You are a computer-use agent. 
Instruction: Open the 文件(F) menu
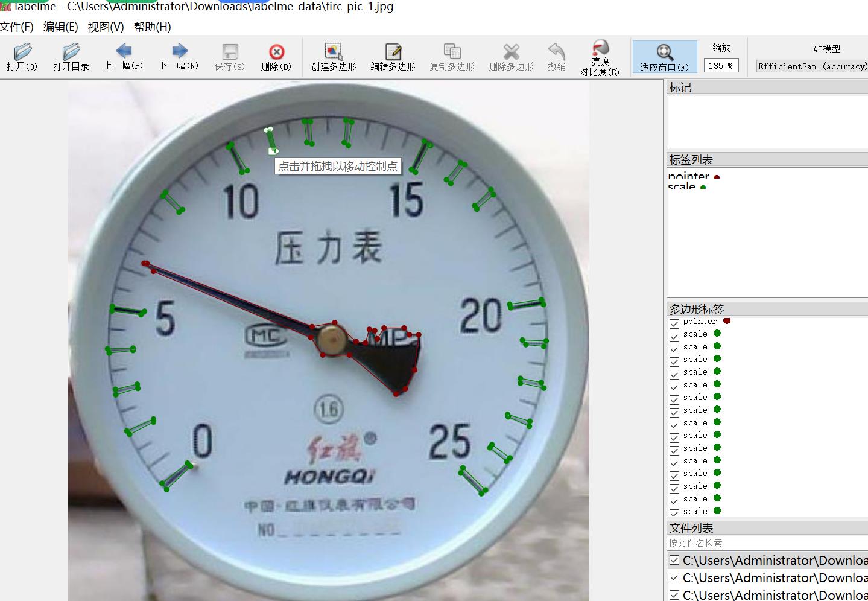coord(17,27)
